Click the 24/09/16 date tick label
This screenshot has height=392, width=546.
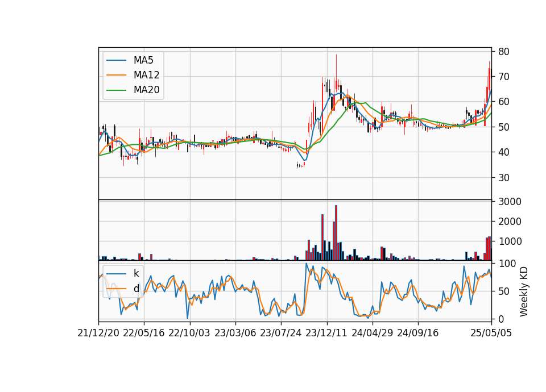pos(418,333)
